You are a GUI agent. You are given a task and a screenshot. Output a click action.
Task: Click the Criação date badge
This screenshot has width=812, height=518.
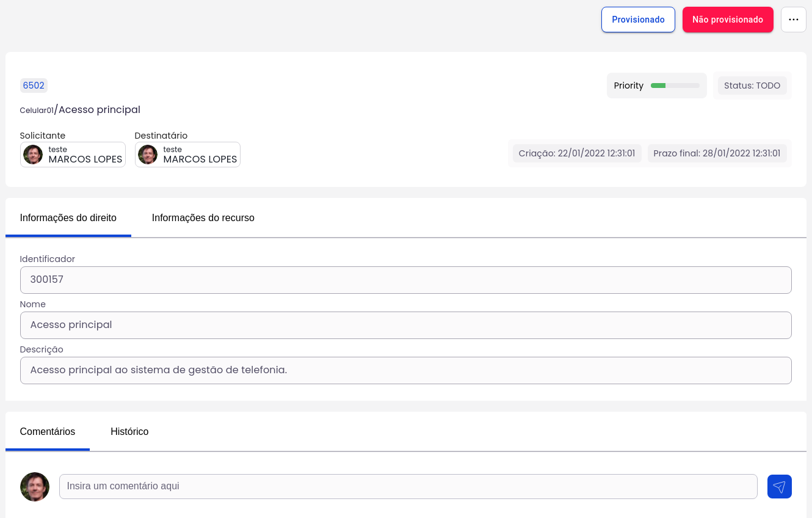577,153
